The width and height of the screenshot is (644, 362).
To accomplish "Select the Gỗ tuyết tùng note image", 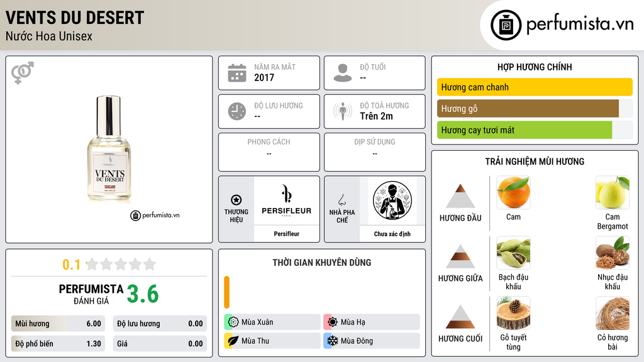I will (513, 313).
